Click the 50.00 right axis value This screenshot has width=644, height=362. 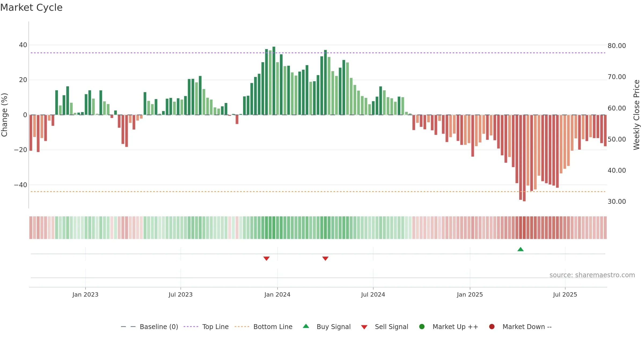617,139
